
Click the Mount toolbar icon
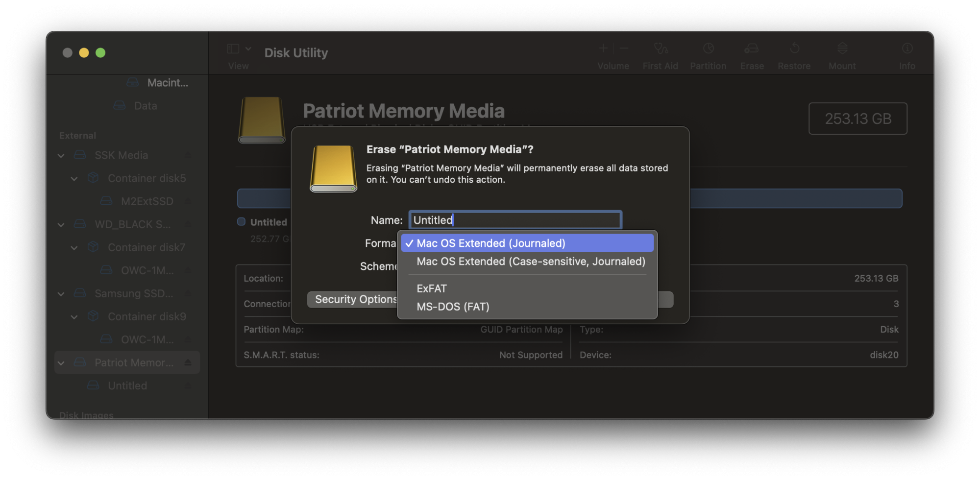(x=842, y=48)
